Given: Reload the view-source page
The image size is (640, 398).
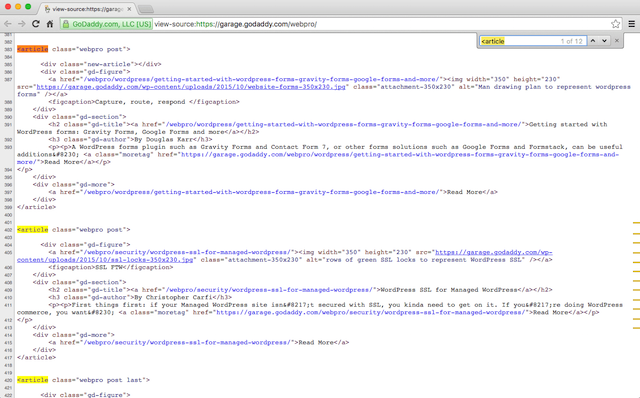Looking at the screenshot, I should pos(36,24).
